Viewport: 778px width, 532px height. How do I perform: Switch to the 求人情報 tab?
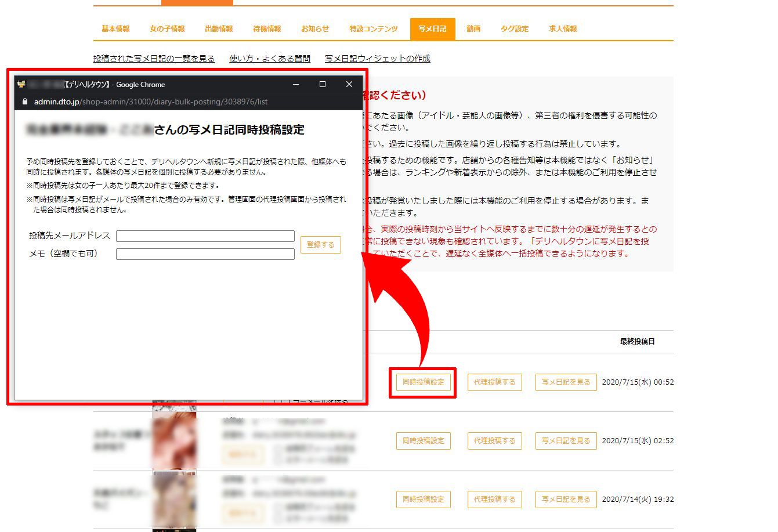[562, 28]
